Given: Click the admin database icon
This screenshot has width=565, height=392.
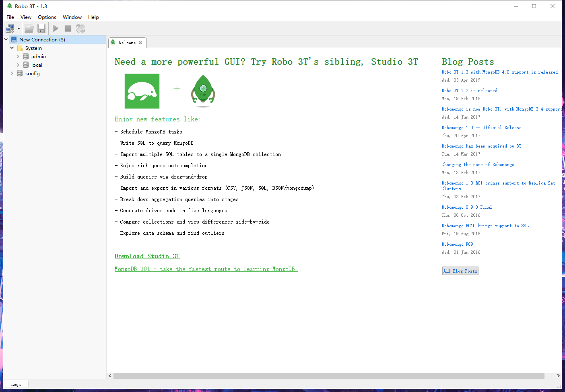Looking at the screenshot, I should [x=25, y=56].
